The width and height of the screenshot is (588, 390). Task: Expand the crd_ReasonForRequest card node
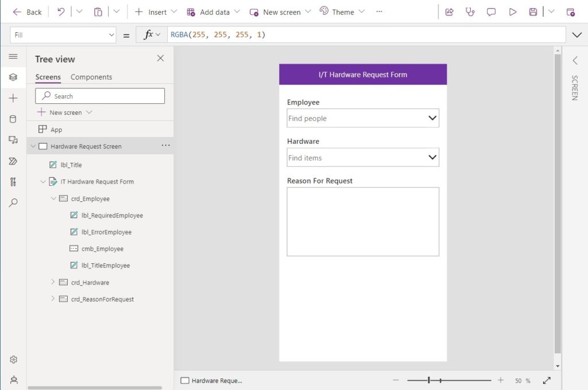click(x=53, y=299)
